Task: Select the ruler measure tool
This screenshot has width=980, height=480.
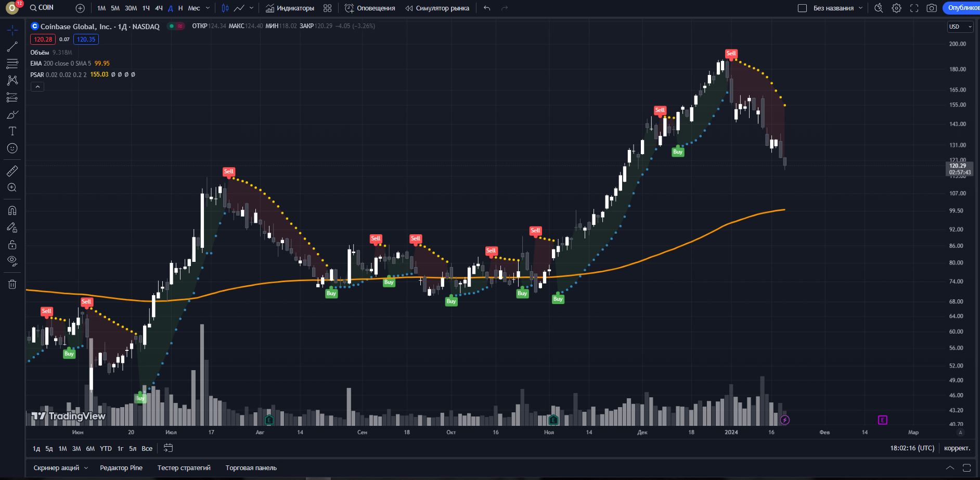Action: (12, 171)
